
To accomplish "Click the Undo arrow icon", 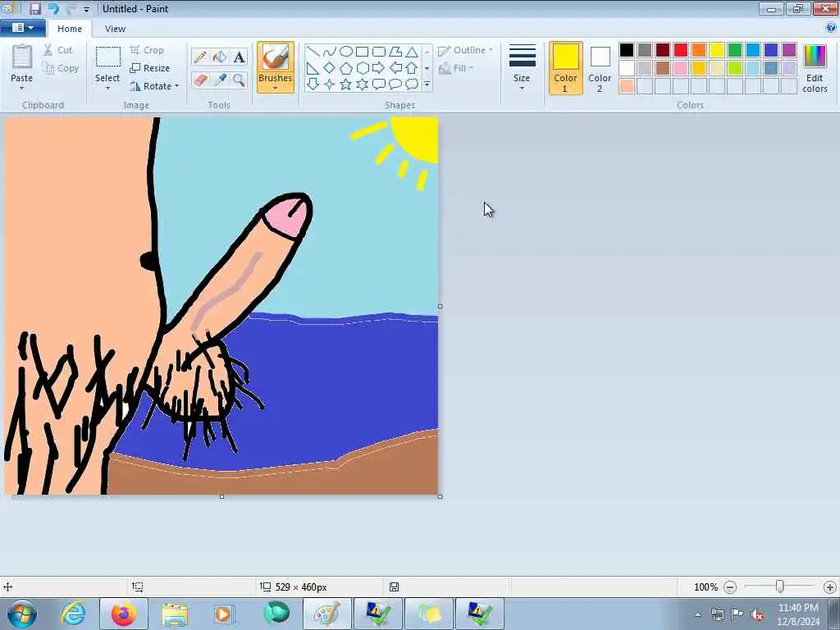I will [x=53, y=8].
